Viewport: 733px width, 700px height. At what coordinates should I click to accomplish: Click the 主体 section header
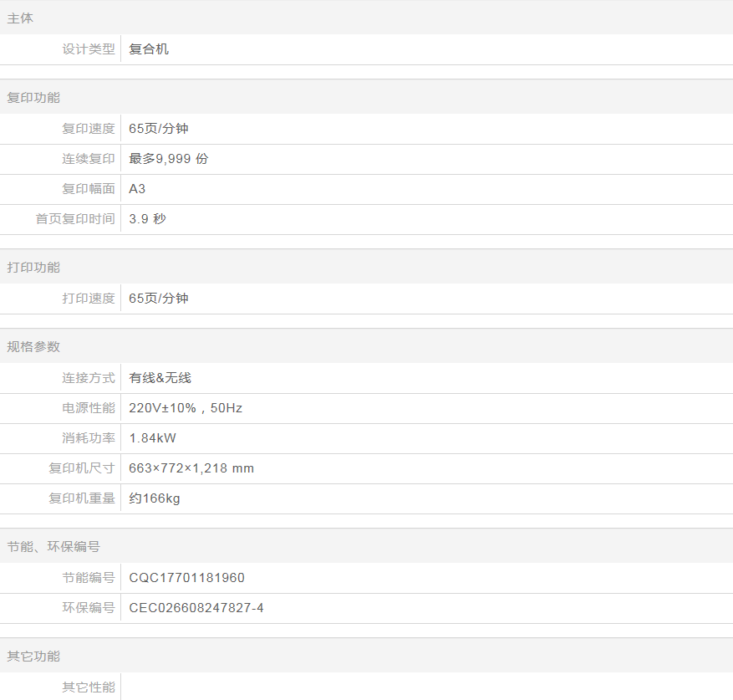coord(21,18)
